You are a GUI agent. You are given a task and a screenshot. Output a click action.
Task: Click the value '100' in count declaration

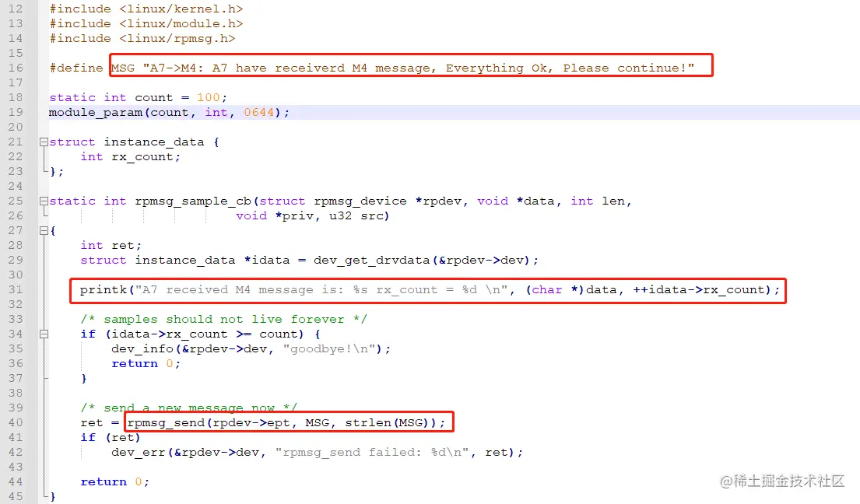[x=209, y=97]
